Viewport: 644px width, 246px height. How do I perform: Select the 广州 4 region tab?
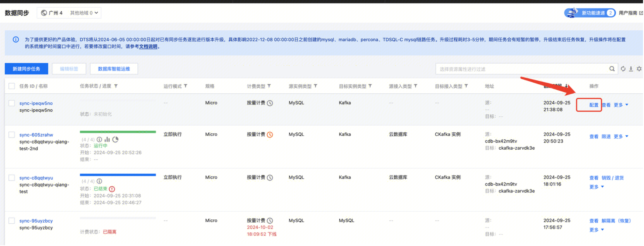pos(52,13)
